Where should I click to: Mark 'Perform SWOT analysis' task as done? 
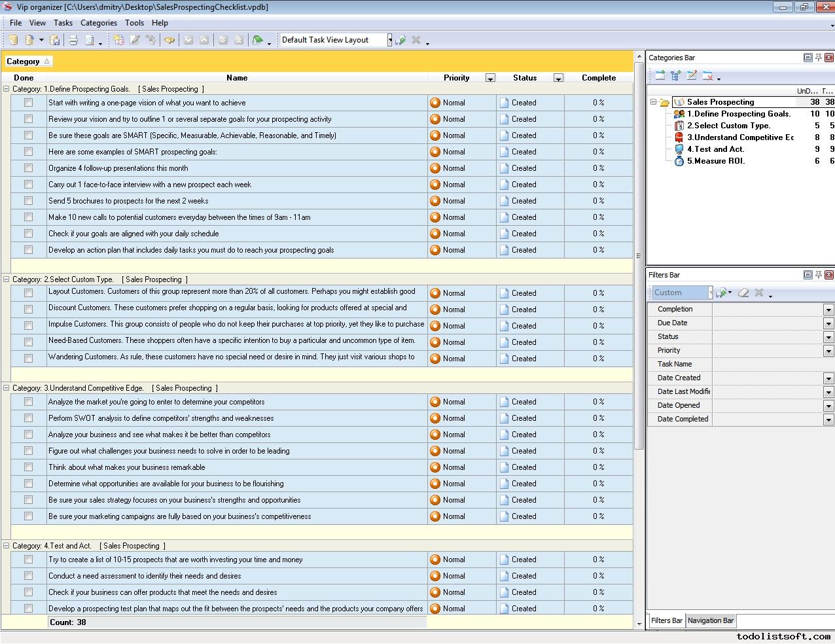pos(28,418)
